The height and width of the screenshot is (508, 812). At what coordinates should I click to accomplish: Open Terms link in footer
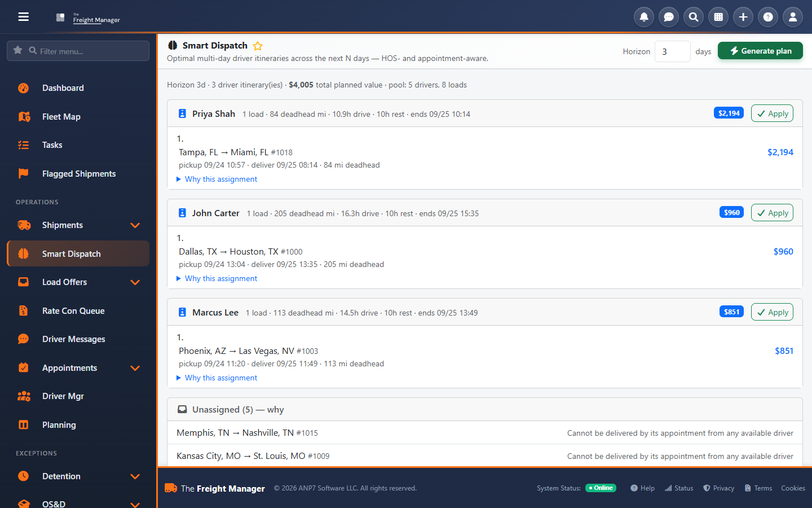pyautogui.click(x=758, y=488)
